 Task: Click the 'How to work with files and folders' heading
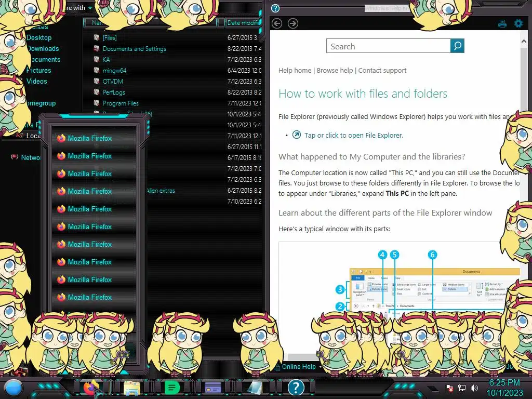(363, 94)
